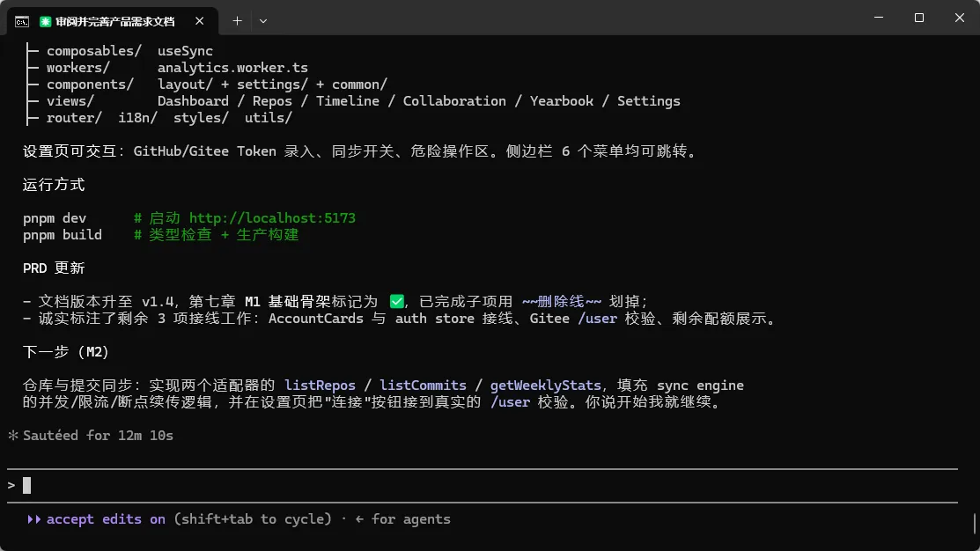Click the terminal icon in the tab
This screenshot has width=980, height=551.
[22, 22]
